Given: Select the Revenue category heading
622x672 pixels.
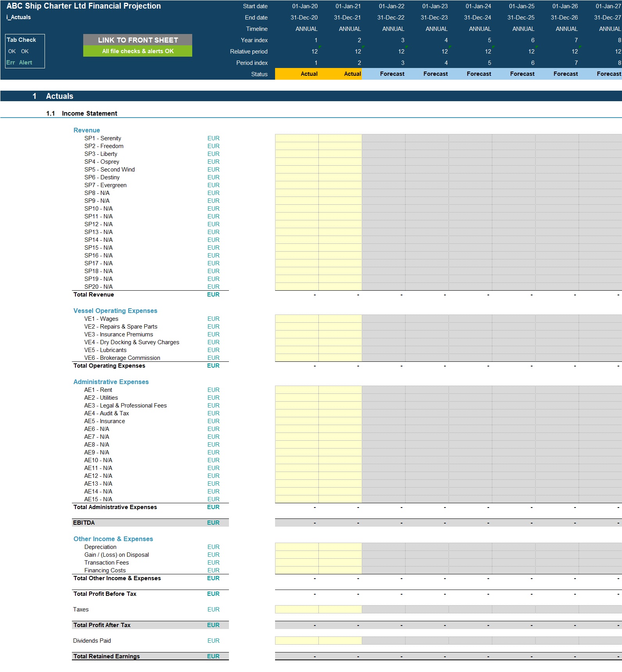Looking at the screenshot, I should [87, 130].
